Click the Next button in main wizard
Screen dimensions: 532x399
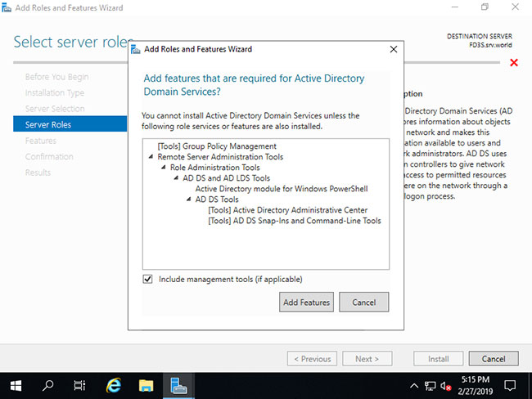tap(367, 359)
